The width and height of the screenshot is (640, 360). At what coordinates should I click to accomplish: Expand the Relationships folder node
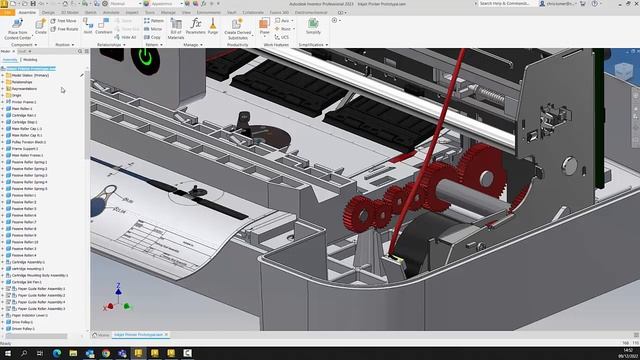tap(3, 82)
